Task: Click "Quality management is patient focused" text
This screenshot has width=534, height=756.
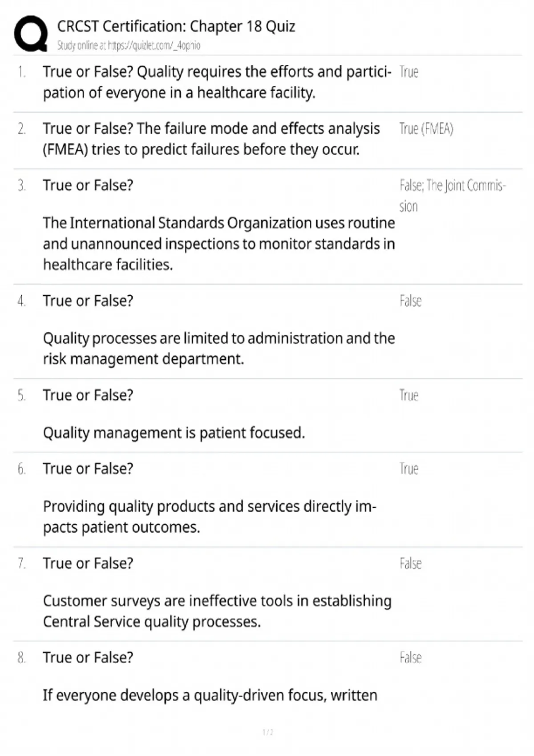Action: coord(174,433)
